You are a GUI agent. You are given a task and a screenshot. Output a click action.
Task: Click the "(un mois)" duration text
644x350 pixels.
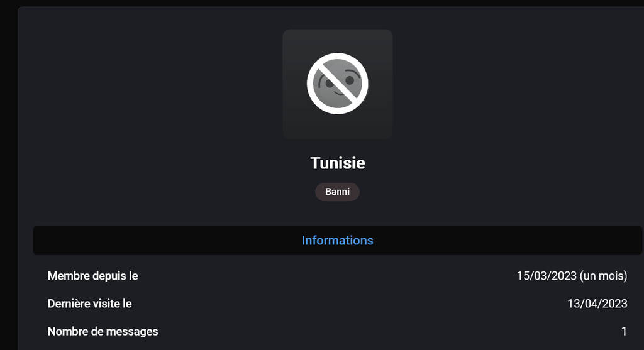coord(603,276)
